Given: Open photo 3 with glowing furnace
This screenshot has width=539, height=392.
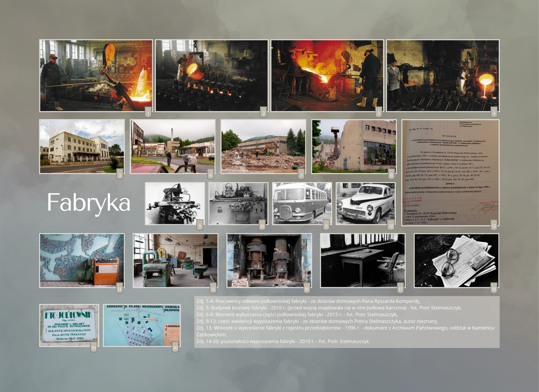Looking at the screenshot, I should [x=327, y=76].
